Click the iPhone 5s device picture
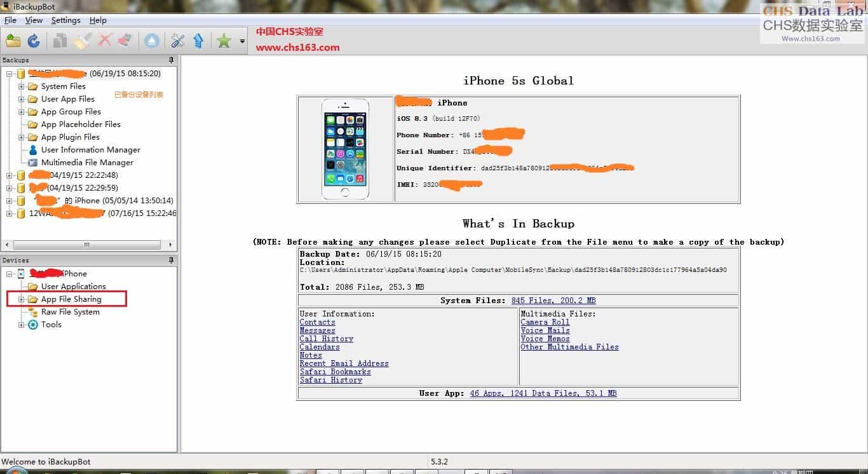This screenshot has width=868, height=474. point(345,149)
